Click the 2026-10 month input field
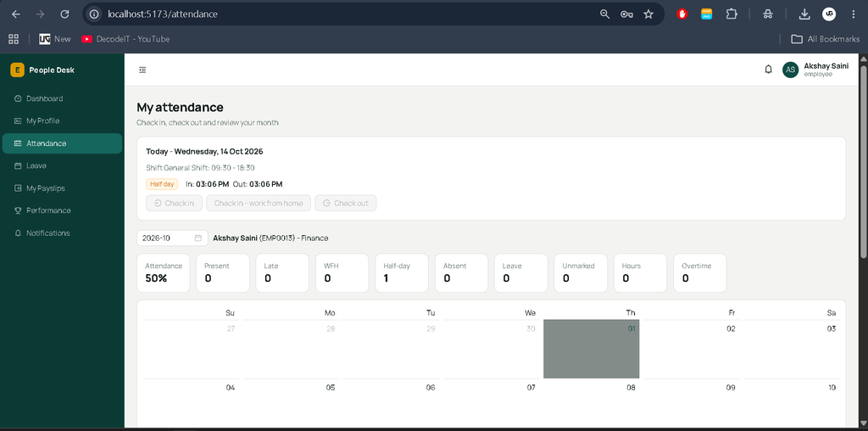 point(172,238)
